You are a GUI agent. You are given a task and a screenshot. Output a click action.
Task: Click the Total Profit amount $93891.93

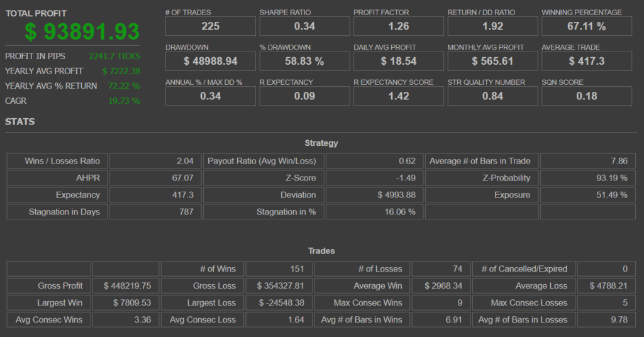82,32
